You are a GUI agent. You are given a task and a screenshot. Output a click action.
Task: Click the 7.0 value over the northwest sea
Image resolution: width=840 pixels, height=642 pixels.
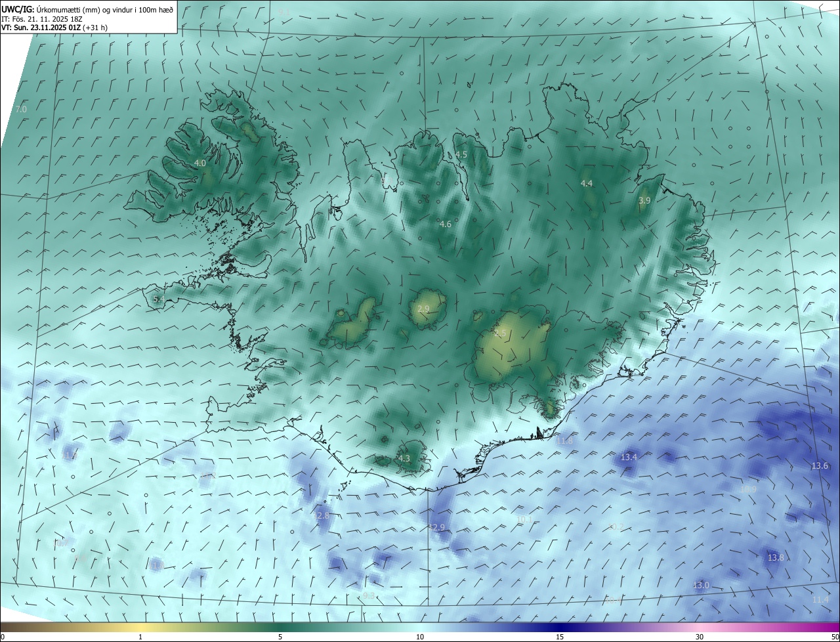[21, 109]
